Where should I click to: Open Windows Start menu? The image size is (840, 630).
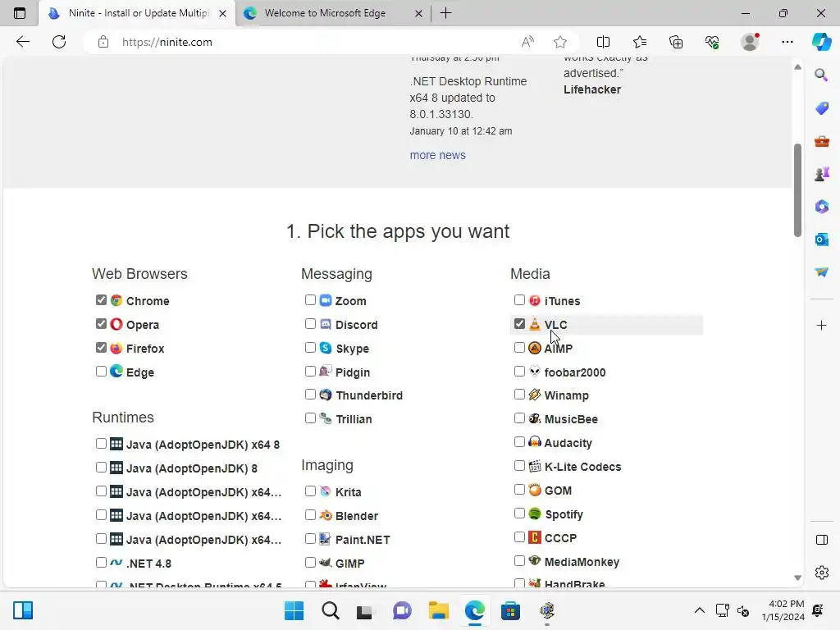pos(294,610)
